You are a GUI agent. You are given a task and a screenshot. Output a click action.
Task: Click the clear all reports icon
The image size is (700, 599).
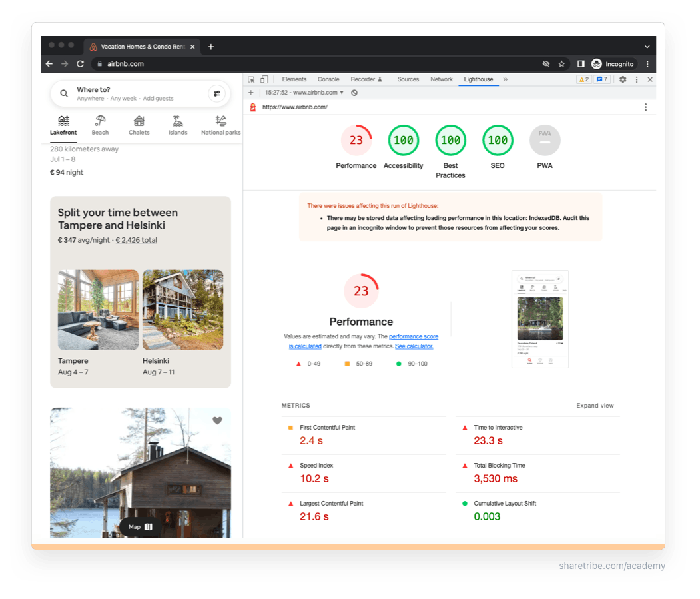pyautogui.click(x=354, y=93)
